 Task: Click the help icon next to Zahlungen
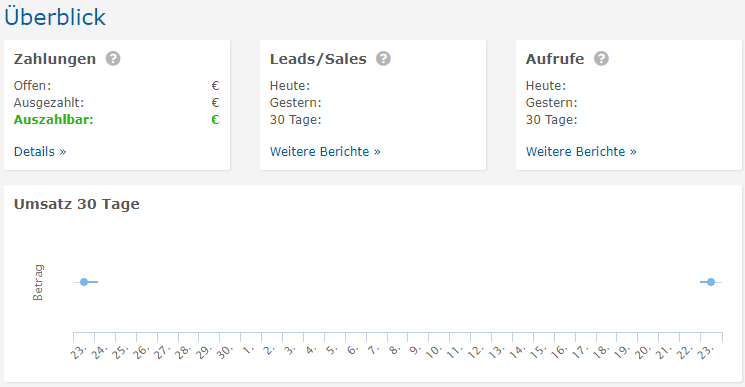pyautogui.click(x=113, y=59)
